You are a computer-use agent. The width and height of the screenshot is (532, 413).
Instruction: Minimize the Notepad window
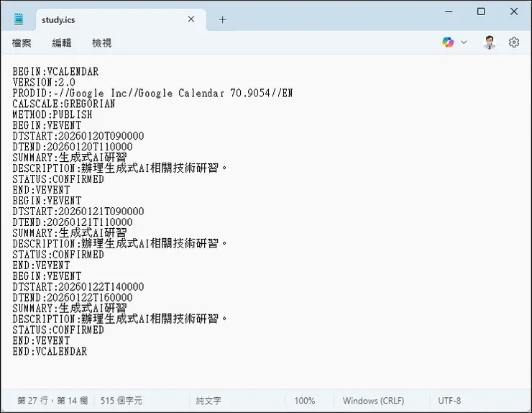pyautogui.click(x=449, y=12)
